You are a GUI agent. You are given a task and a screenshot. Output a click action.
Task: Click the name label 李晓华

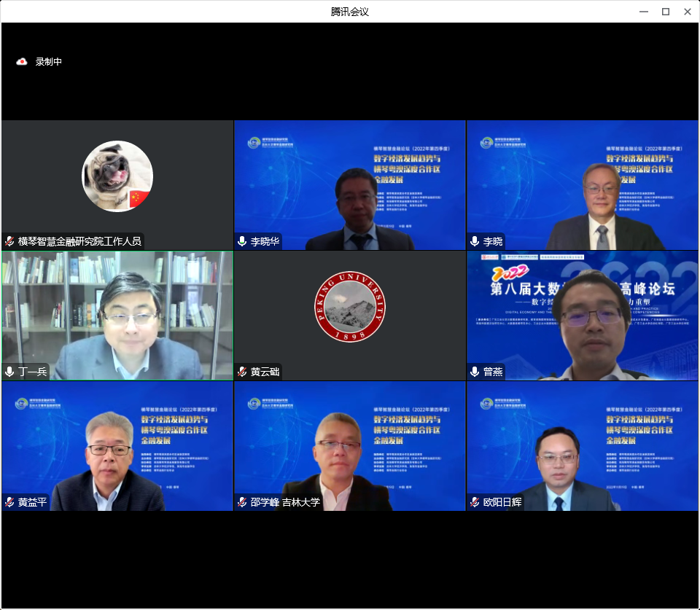click(x=265, y=241)
